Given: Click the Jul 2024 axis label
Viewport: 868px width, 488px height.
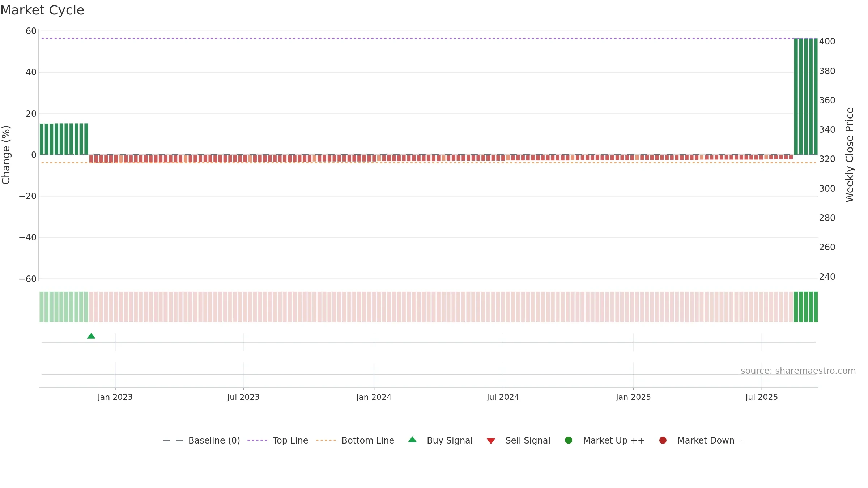Looking at the screenshot, I should (x=503, y=397).
